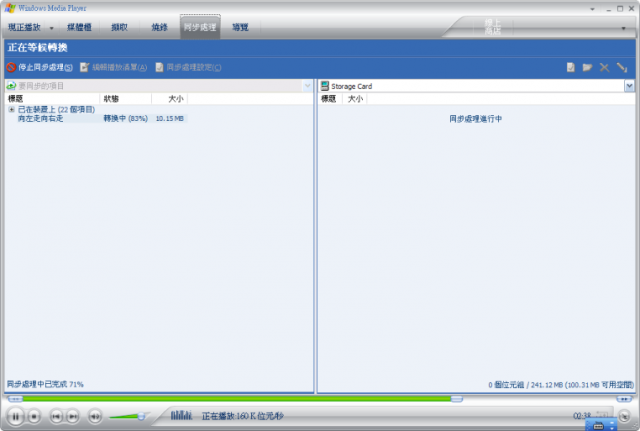Click the green playback progress bar

click(x=237, y=399)
